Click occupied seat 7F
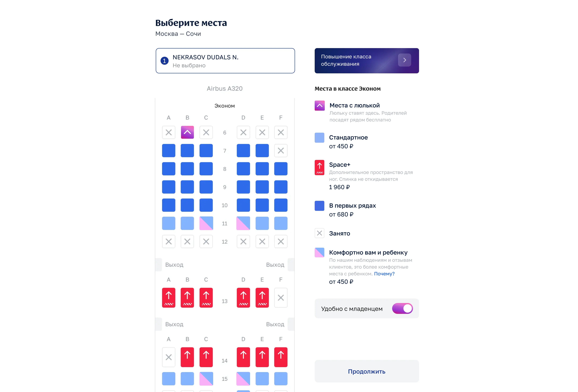The width and height of the screenshot is (578, 392). (281, 151)
